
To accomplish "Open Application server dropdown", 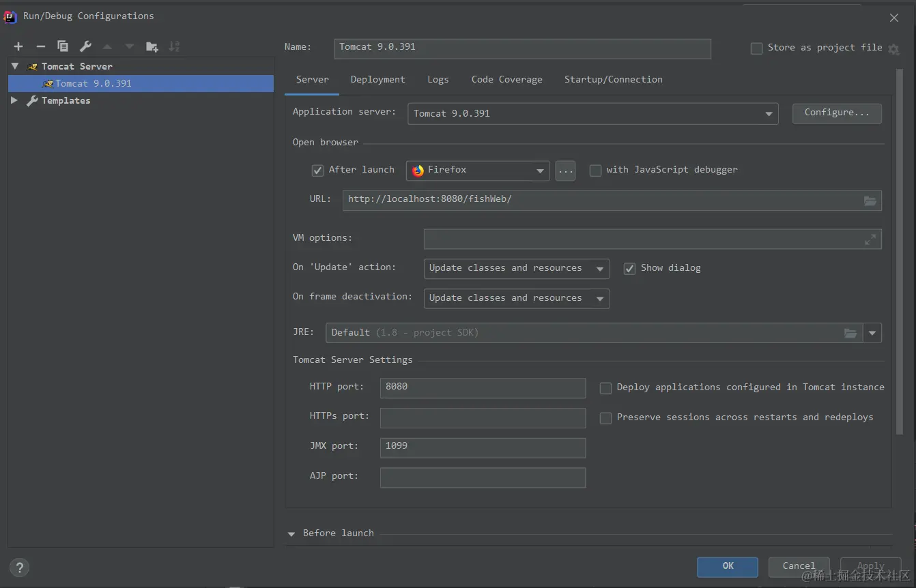I will (x=592, y=114).
